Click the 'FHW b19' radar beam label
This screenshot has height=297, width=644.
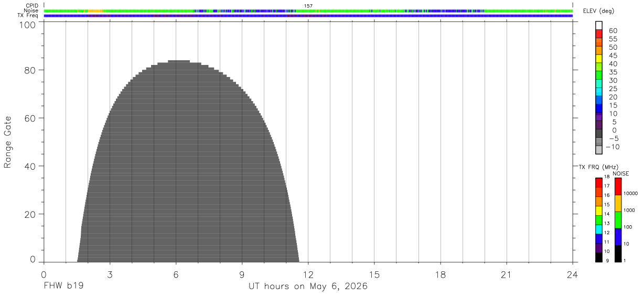tap(63, 287)
